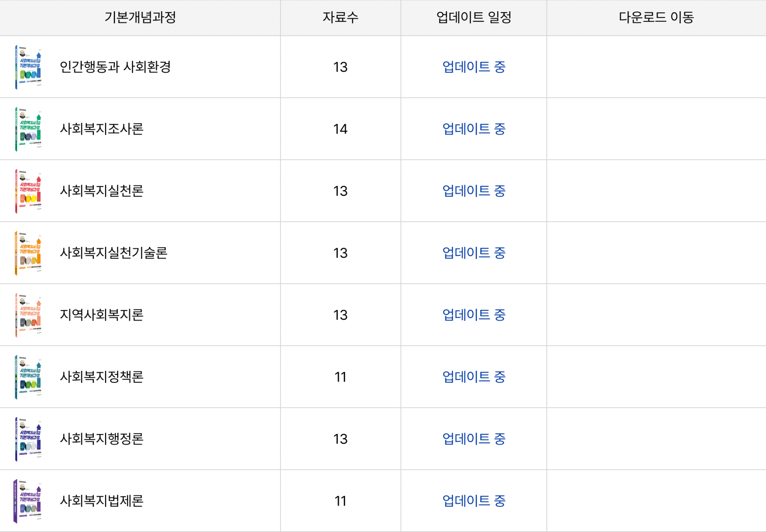This screenshot has height=532, width=766.
Task: Click the 인간행동과 사회환경 course title
Action: [115, 67]
